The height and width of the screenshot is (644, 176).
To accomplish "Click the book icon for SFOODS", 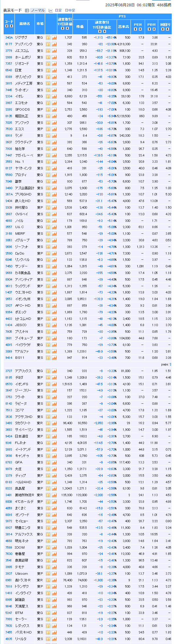I will click(x=48, y=110).
